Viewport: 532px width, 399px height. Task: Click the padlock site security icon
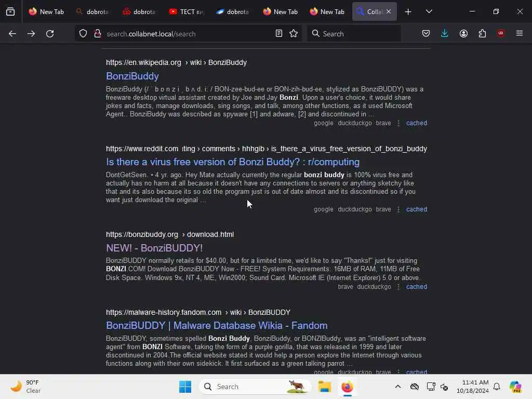pyautogui.click(x=98, y=34)
